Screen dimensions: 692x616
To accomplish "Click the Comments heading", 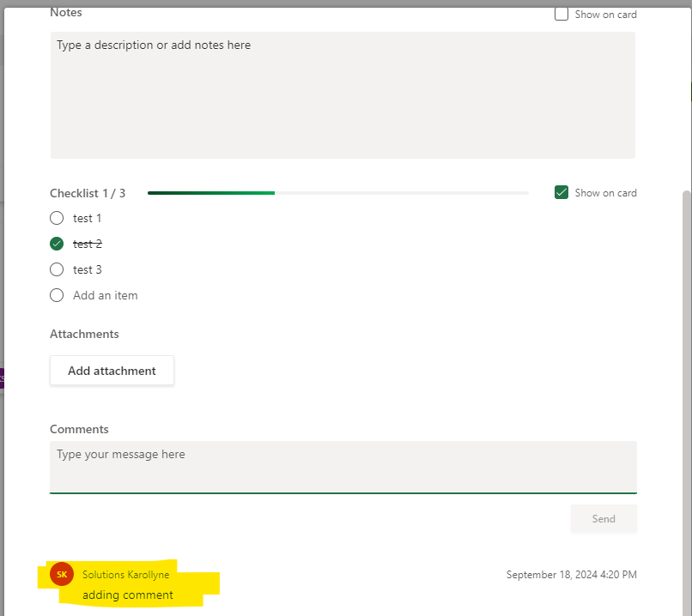I will [x=79, y=429].
